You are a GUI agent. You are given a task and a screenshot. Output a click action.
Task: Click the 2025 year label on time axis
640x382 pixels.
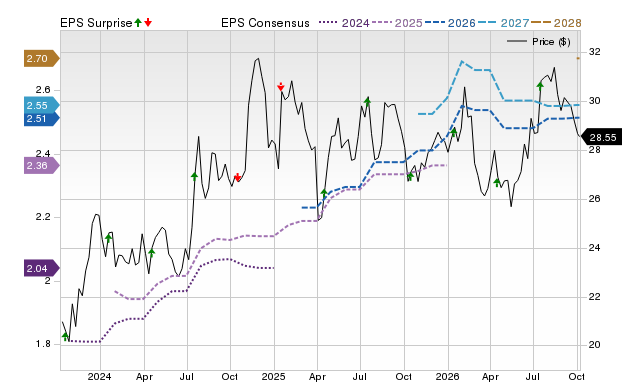click(273, 376)
